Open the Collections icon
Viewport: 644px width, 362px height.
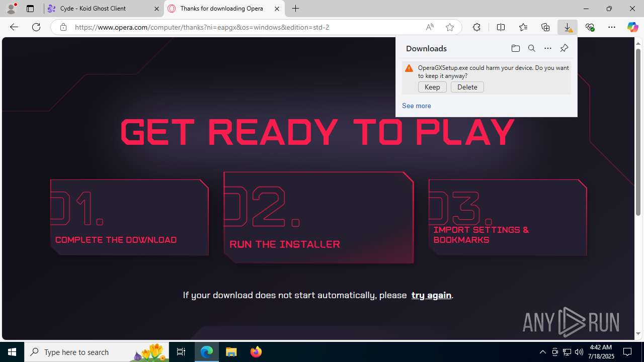(545, 27)
